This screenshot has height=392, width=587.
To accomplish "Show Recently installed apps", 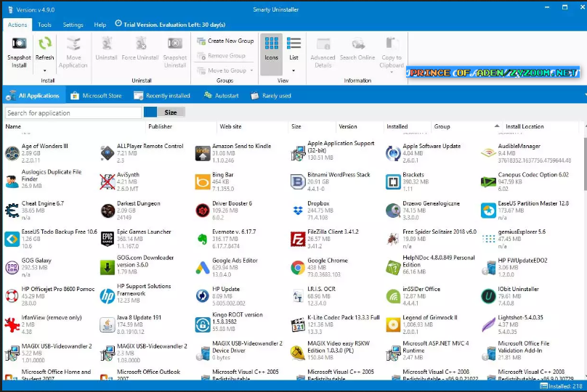I will pos(162,96).
